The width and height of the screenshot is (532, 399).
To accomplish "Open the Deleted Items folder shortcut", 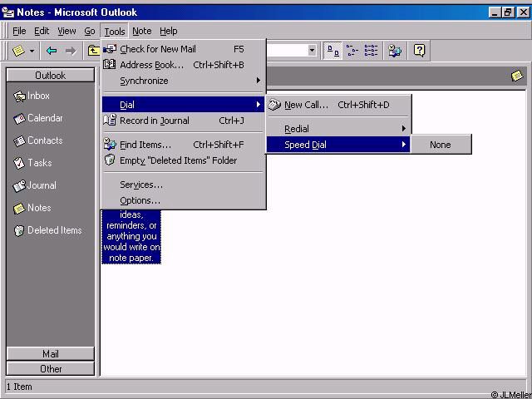I will [54, 230].
